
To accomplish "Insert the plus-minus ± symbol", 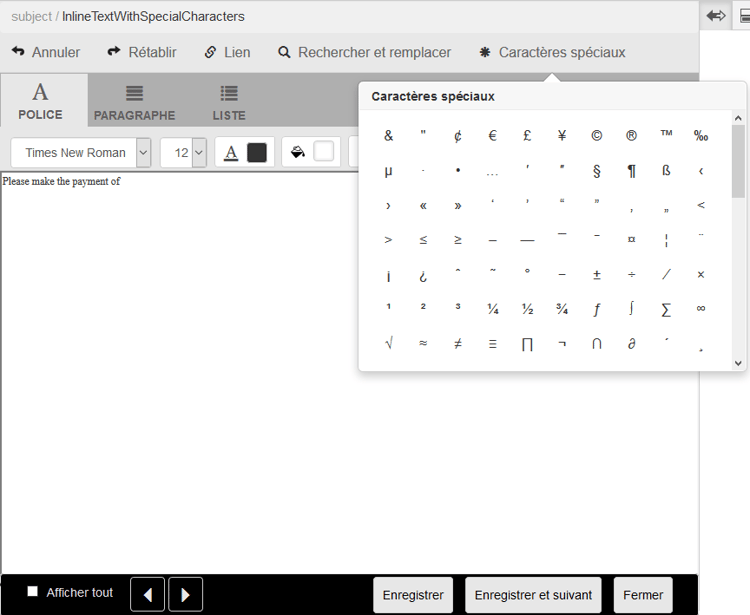I will tap(596, 275).
